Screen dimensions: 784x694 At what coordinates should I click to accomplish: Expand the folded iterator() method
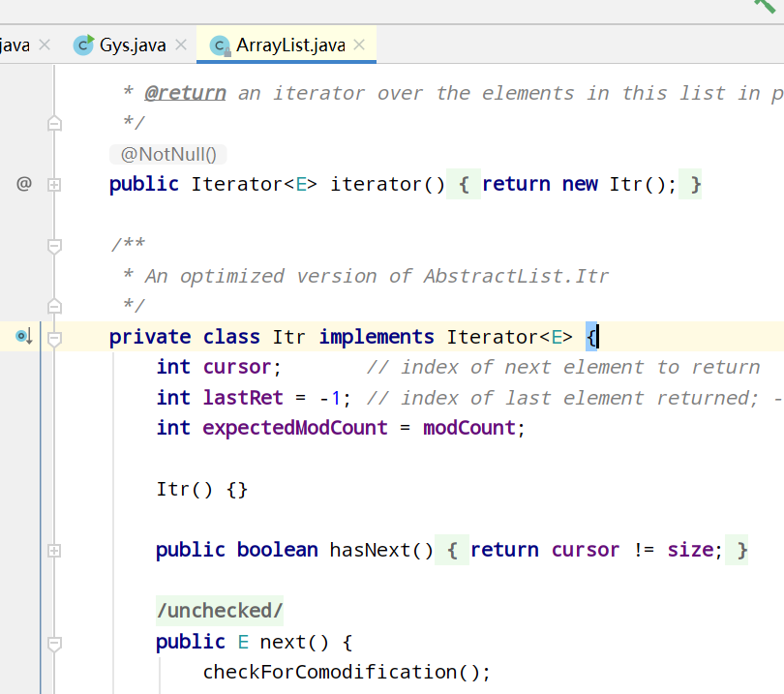coord(54,185)
